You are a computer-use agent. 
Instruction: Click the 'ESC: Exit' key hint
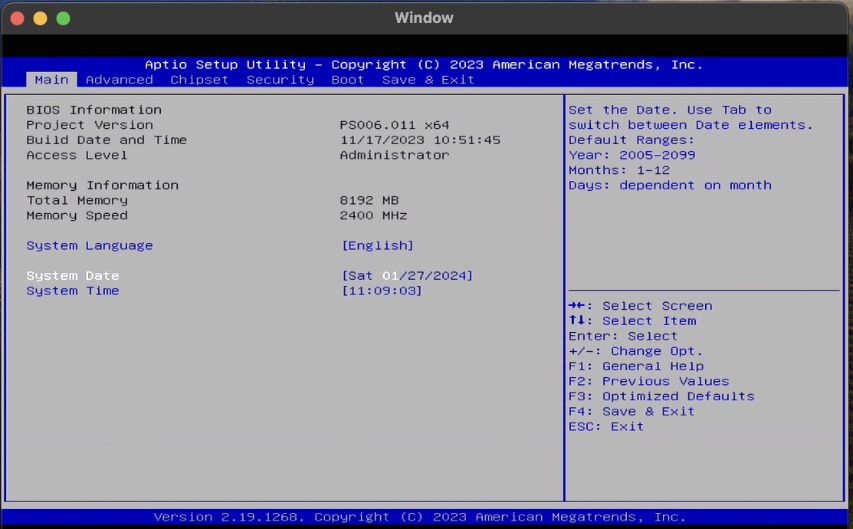coord(606,427)
